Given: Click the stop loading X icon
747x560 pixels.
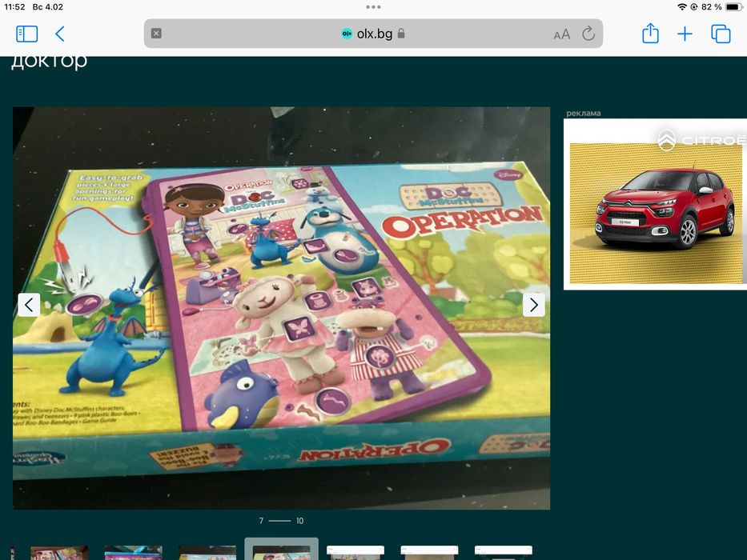Looking at the screenshot, I should 156,34.
